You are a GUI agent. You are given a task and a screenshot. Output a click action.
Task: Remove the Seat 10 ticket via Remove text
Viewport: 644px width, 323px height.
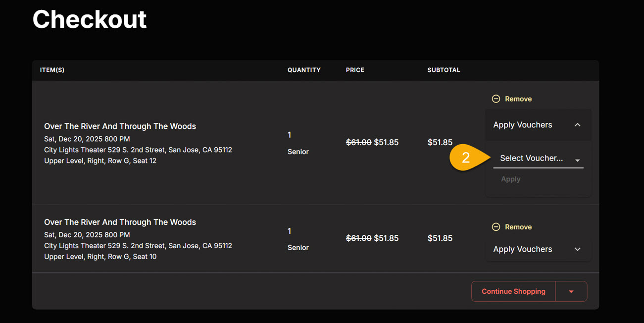click(x=518, y=227)
